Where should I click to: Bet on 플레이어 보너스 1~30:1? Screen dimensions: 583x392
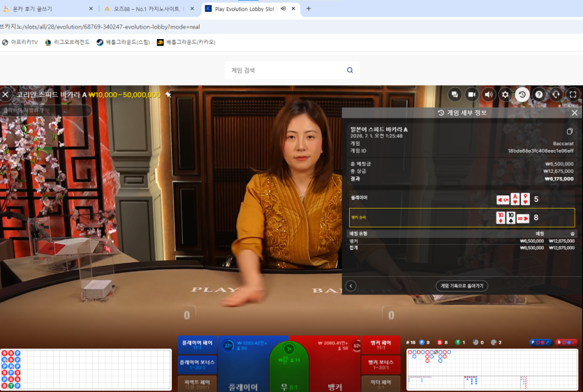pyautogui.click(x=197, y=365)
